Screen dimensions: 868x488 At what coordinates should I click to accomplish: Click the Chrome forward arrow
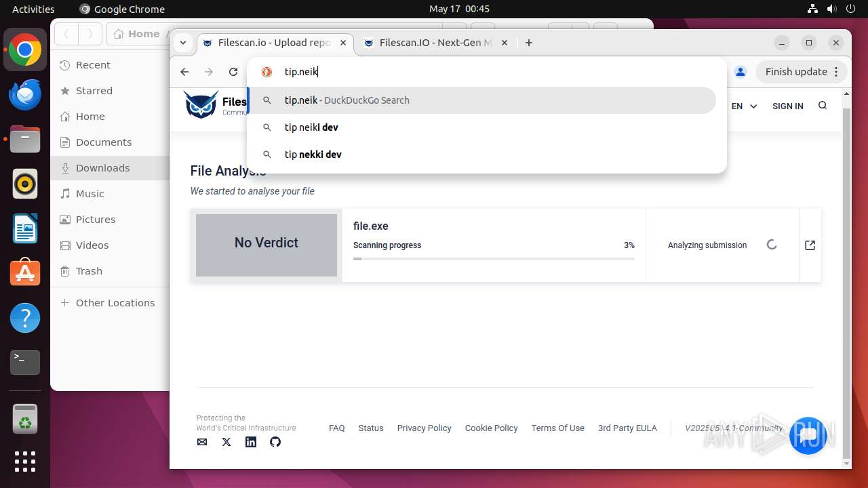(x=209, y=72)
